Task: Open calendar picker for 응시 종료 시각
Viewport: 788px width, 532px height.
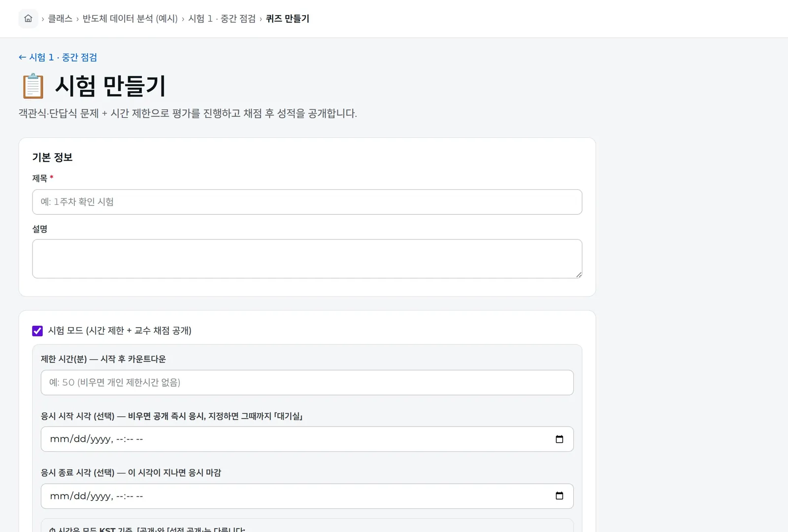Action: click(x=559, y=496)
